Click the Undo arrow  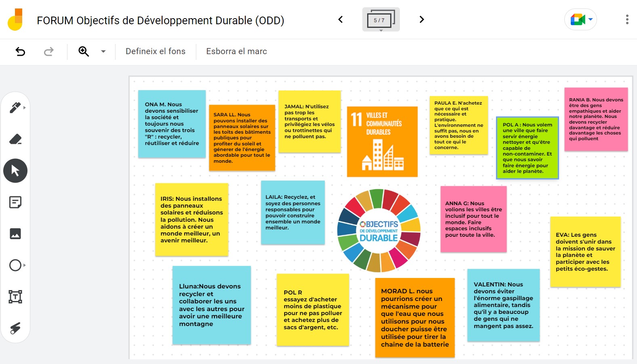[x=20, y=51]
